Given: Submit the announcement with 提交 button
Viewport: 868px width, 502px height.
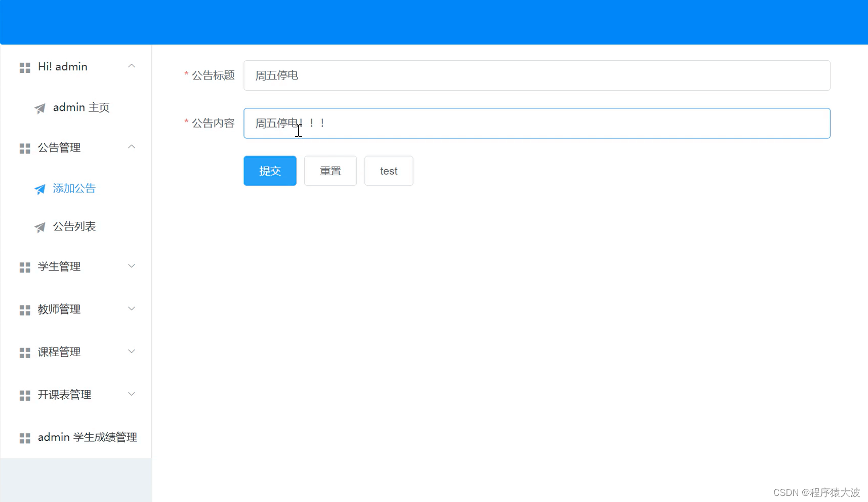Looking at the screenshot, I should tap(269, 171).
